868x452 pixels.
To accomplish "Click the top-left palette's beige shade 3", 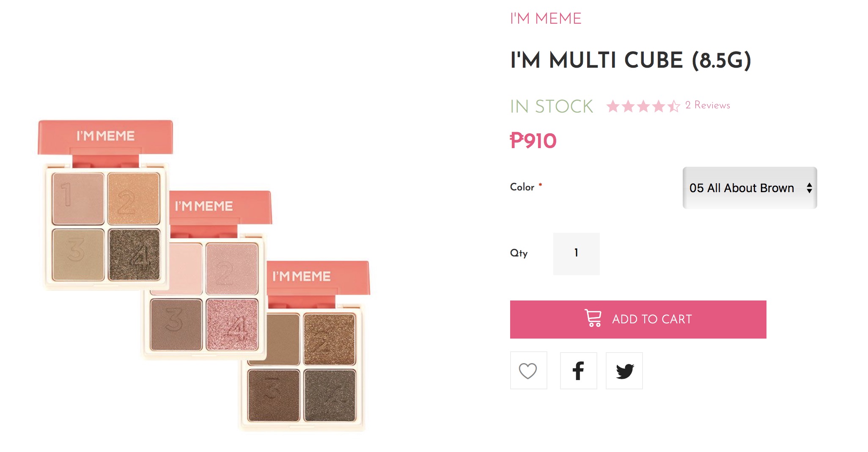I will (78, 255).
